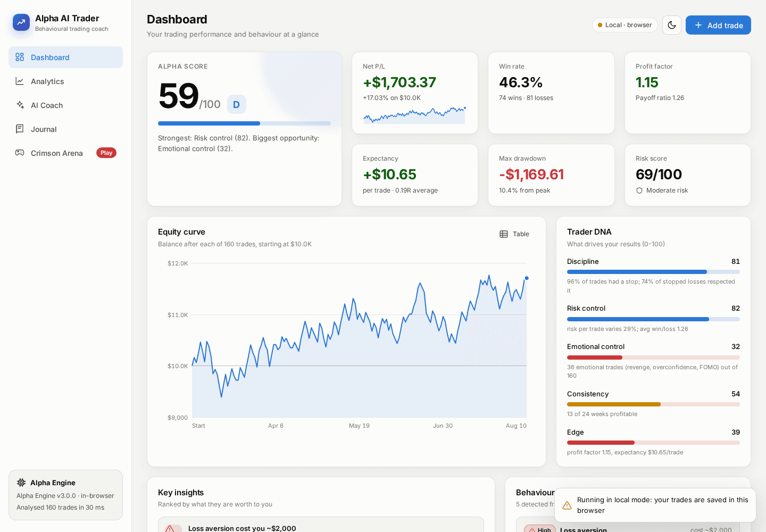Click the "+17.03% on $10.0K" text

pos(392,98)
